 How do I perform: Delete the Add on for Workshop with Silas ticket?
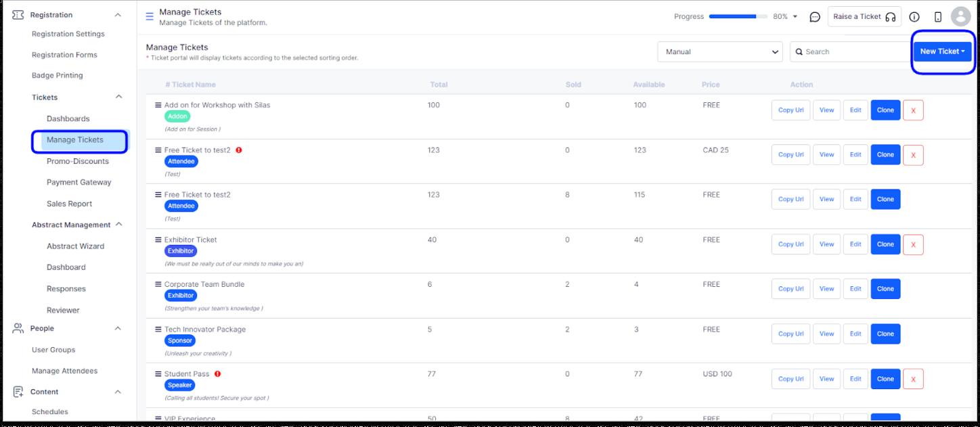(913, 110)
